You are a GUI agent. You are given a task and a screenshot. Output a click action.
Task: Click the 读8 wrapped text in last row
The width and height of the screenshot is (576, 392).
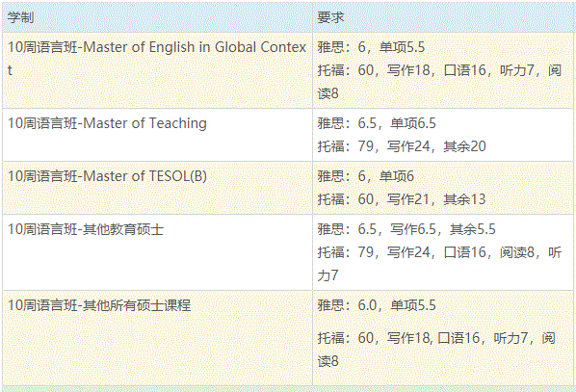327,361
